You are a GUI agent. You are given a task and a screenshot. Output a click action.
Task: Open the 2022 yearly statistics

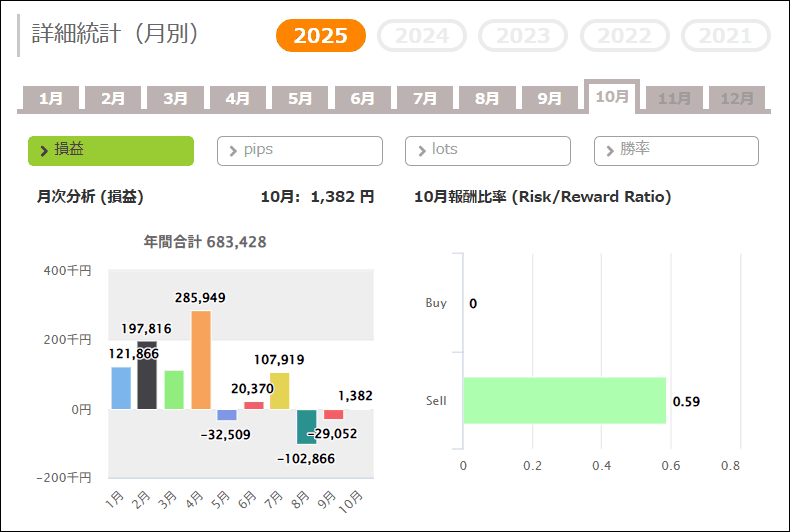pos(625,36)
